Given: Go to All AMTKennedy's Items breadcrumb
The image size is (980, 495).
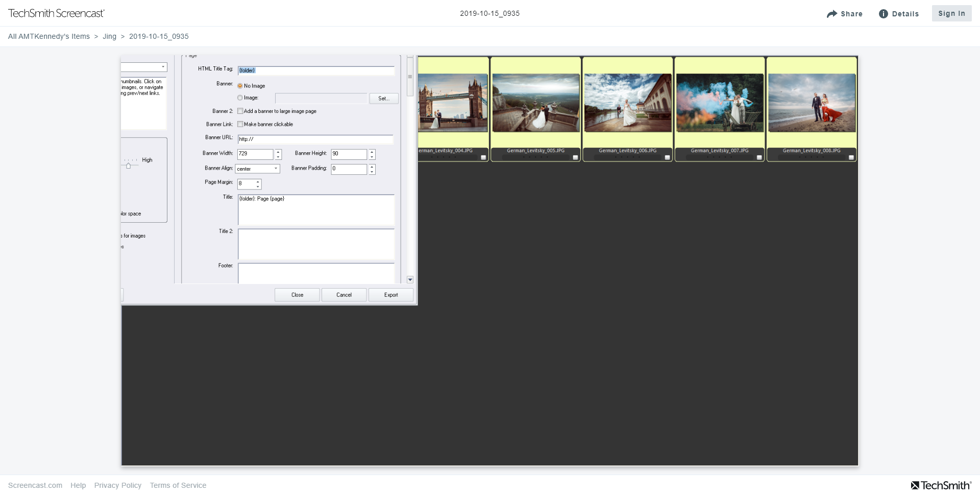Looking at the screenshot, I should (49, 36).
